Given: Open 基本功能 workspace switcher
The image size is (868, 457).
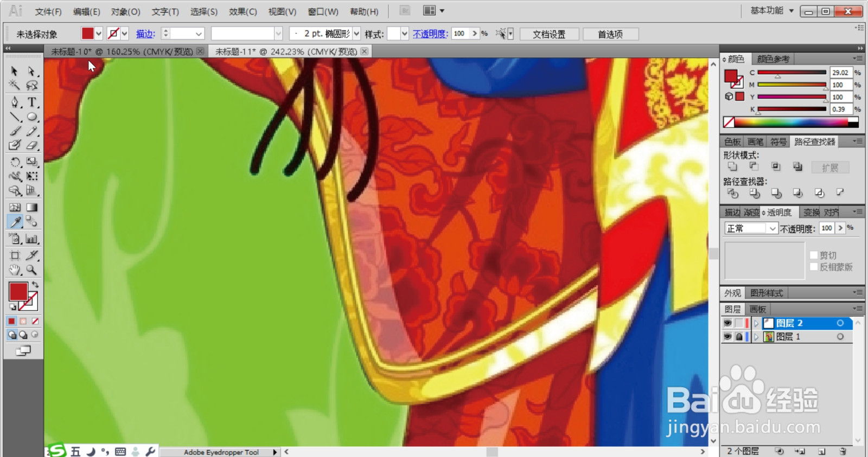Looking at the screenshot, I should click(772, 10).
